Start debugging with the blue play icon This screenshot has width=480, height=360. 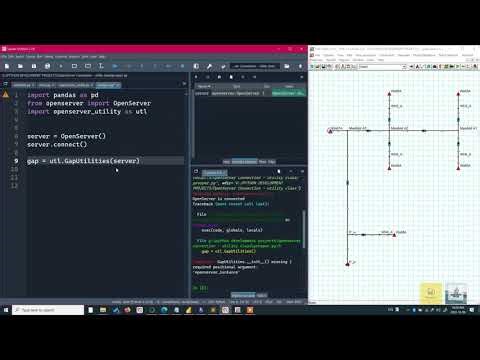pyautogui.click(x=115, y=66)
